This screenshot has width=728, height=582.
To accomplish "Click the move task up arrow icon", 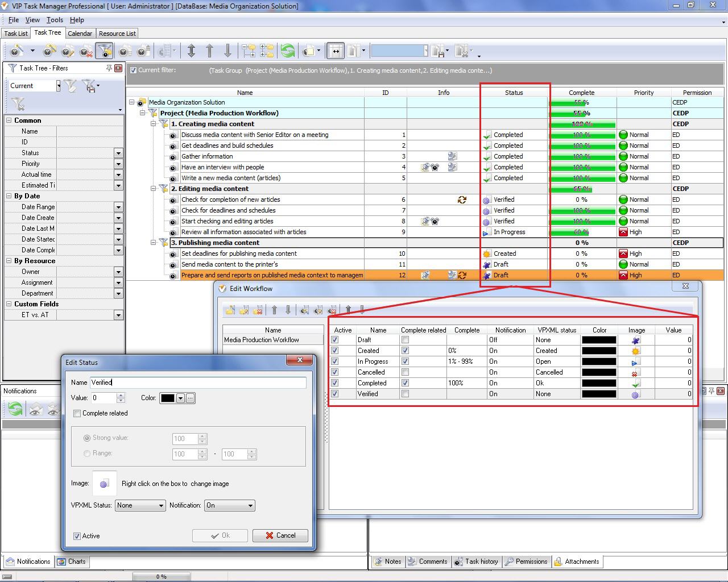I will 209,51.
